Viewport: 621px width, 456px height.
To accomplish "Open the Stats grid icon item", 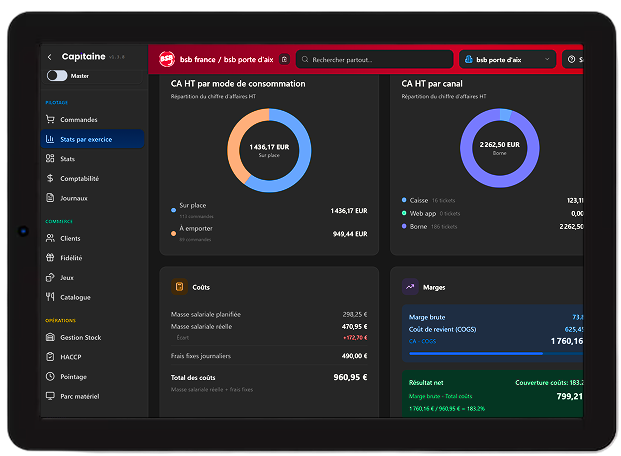I will (x=50, y=158).
